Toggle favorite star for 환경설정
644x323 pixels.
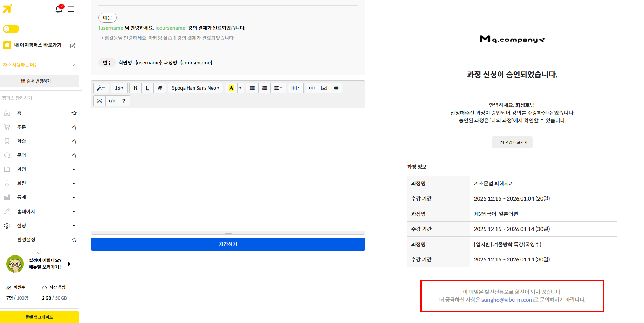point(74,240)
